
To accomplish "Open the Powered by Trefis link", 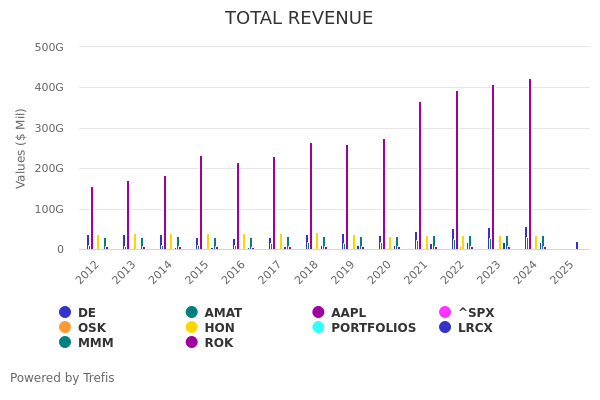I will point(62,378).
